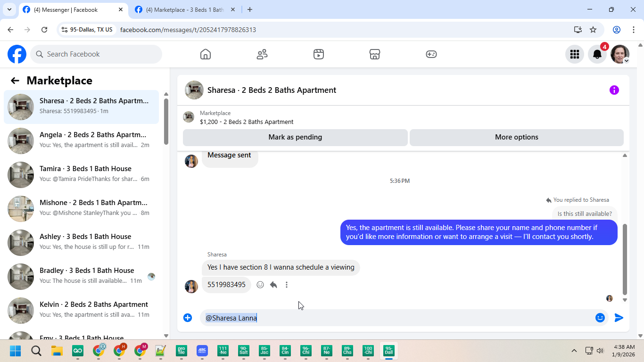Click the "Message sent" bubble
The width and height of the screenshot is (644, 362).
pos(230,157)
